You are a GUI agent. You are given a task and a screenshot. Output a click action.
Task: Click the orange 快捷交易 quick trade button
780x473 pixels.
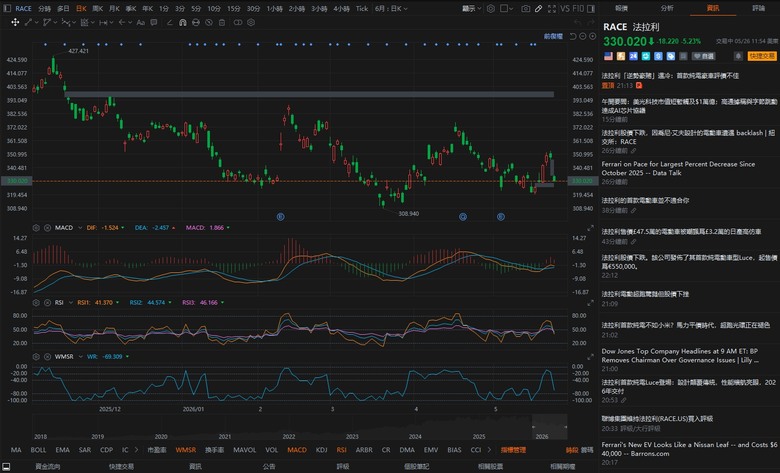point(762,56)
